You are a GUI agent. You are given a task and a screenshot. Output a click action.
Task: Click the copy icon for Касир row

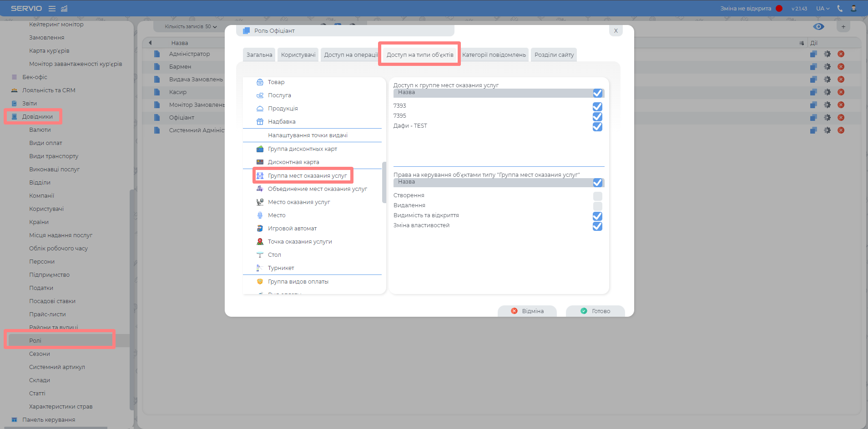[813, 92]
